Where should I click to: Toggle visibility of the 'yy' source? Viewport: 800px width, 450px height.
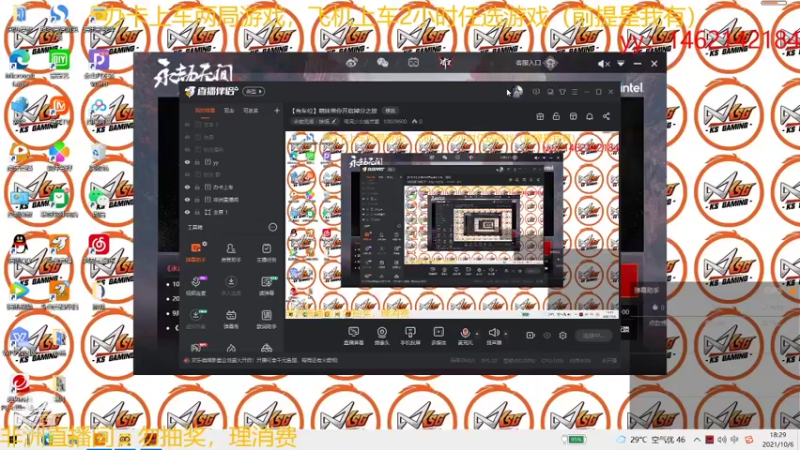click(187, 162)
